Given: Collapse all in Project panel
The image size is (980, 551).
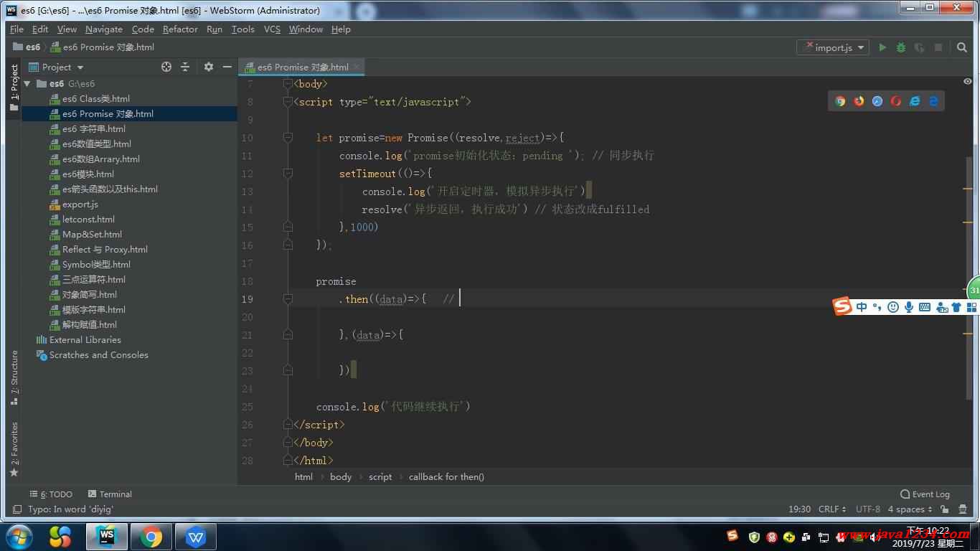Looking at the screenshot, I should pyautogui.click(x=185, y=67).
